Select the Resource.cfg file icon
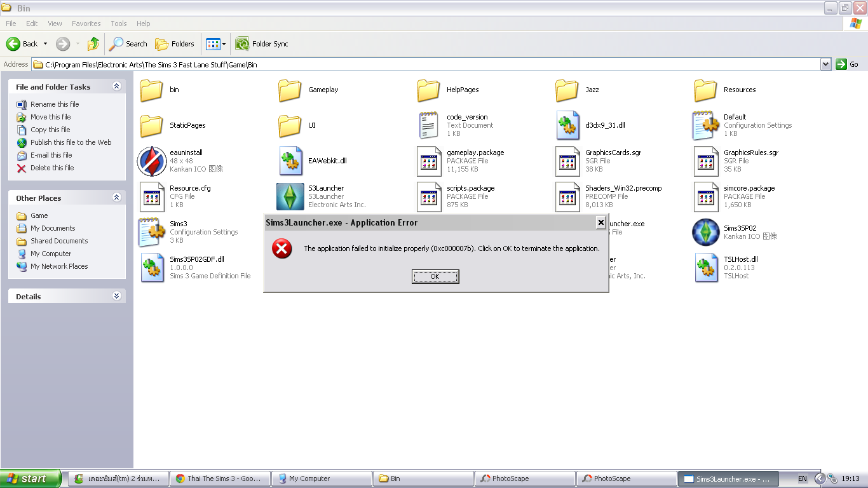 tap(151, 196)
